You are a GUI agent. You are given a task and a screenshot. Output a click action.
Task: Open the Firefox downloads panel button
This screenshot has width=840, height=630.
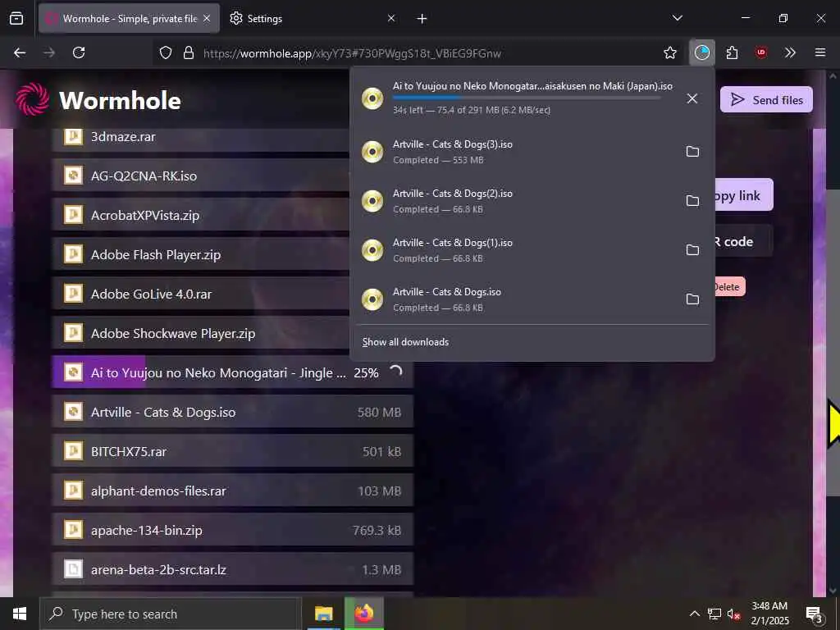click(701, 52)
